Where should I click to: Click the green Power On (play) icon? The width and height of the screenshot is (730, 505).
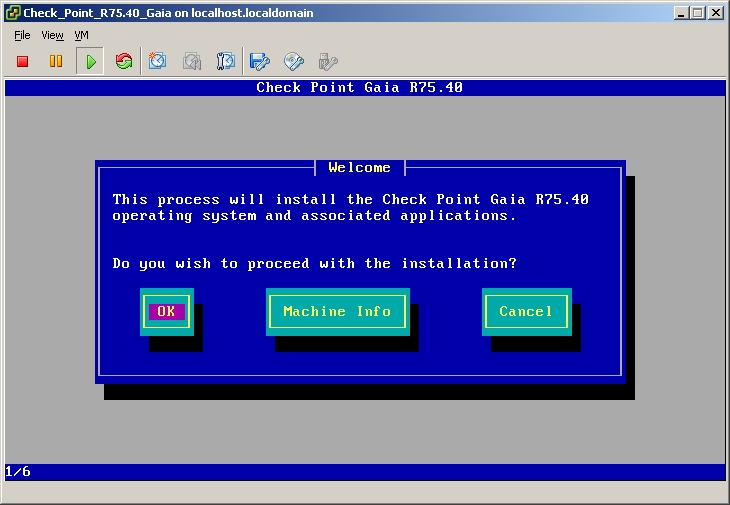click(91, 61)
